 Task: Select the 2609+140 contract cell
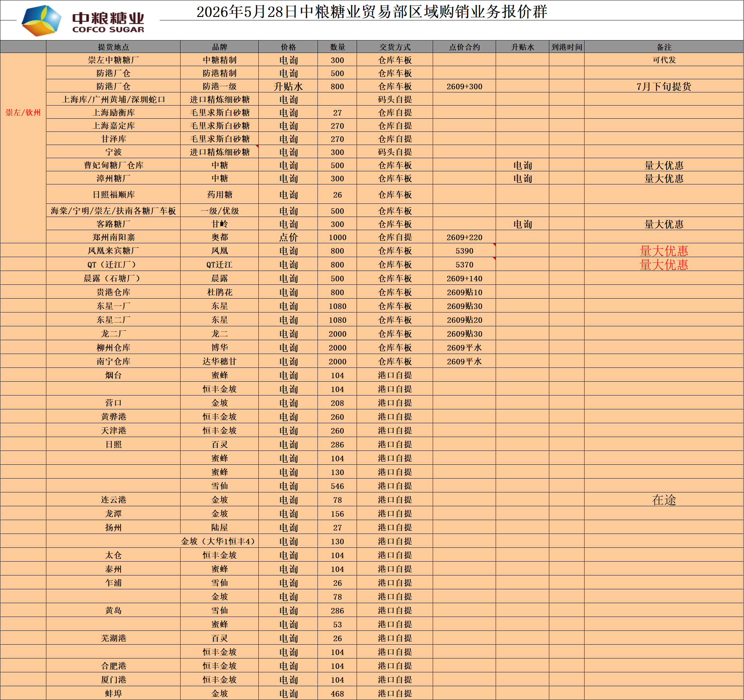tap(465, 278)
